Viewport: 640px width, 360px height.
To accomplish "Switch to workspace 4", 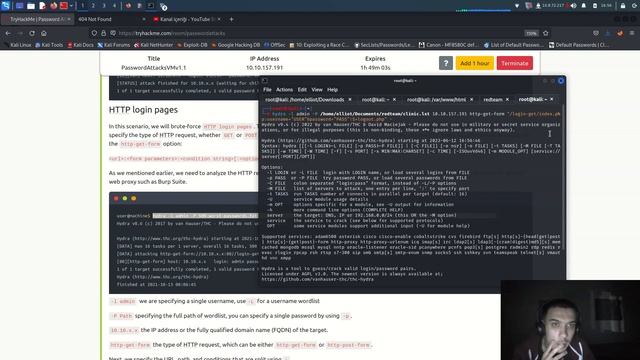I will [114, 6].
